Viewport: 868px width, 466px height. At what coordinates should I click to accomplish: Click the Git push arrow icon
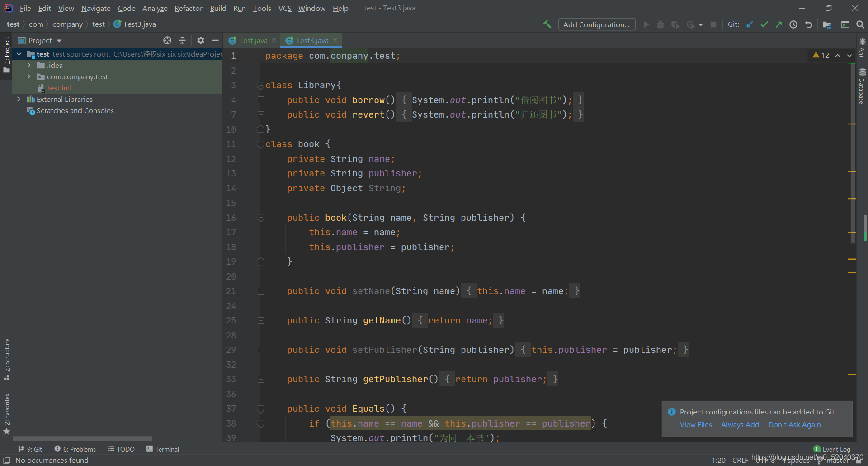coord(778,24)
